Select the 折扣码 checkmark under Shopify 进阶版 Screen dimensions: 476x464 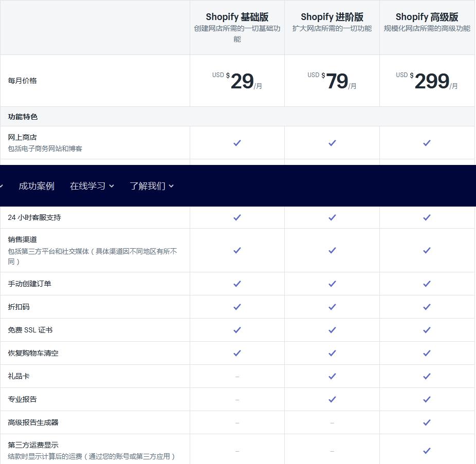coord(332,306)
